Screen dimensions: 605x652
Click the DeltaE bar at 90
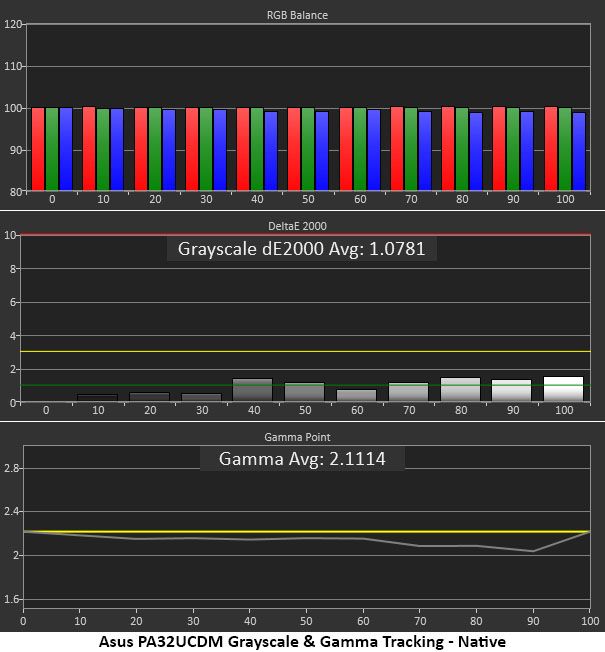click(x=511, y=390)
